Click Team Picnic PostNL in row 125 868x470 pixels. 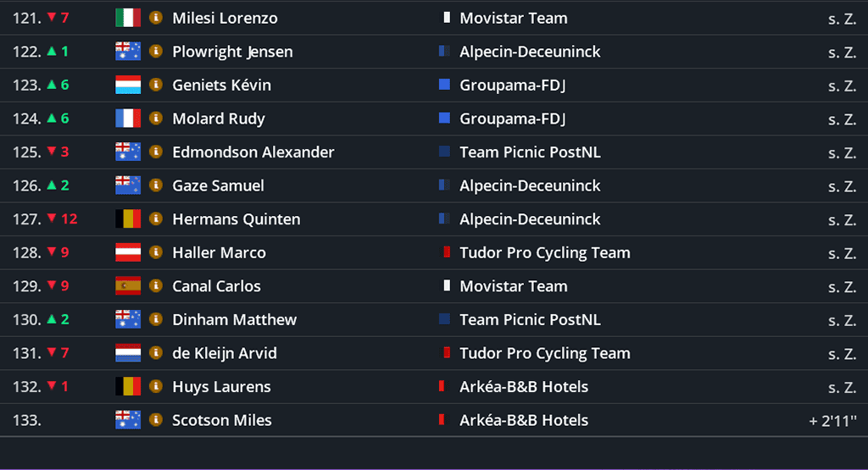pyautogui.click(x=530, y=152)
